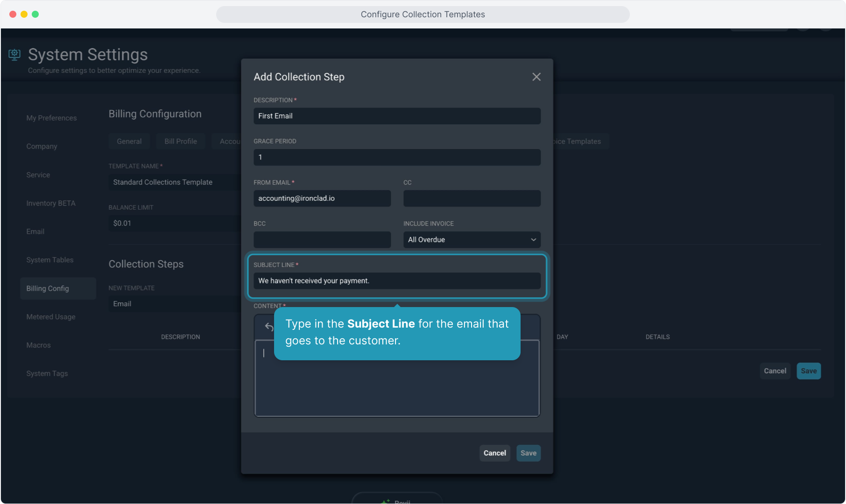This screenshot has width=846, height=504.
Task: Click the System Settings monitor icon
Action: (14, 55)
